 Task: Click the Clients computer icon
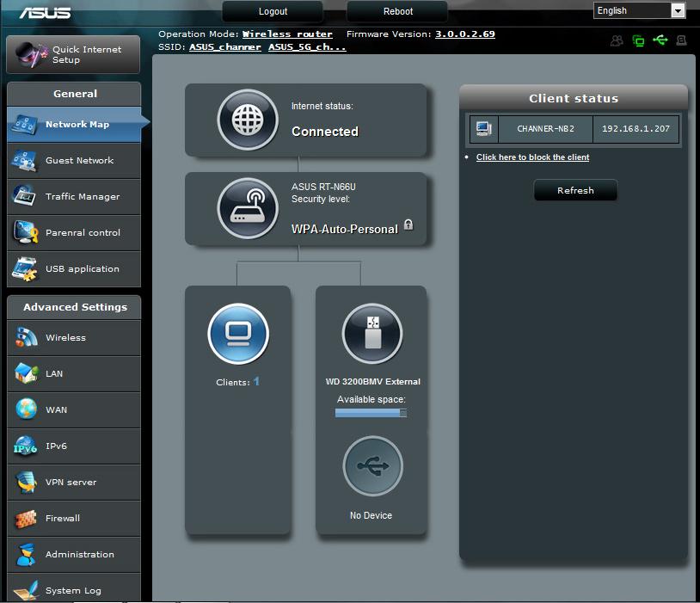tap(238, 334)
